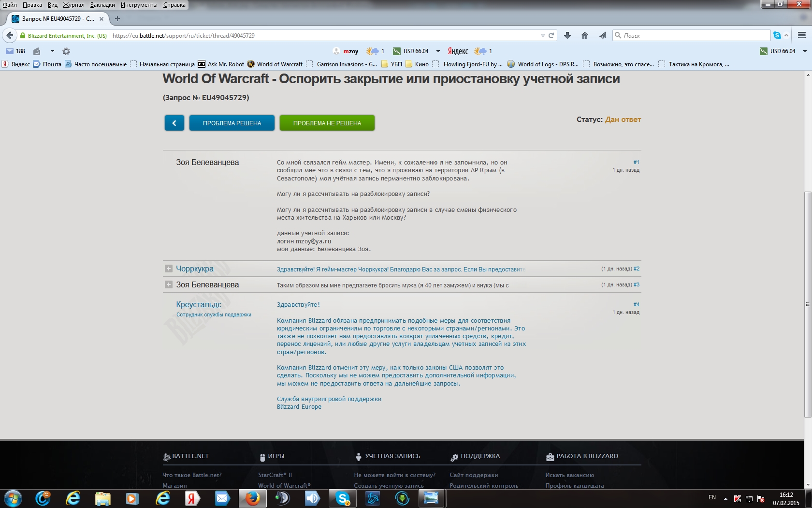Open Ask Mr. Robot bookmark

click(221, 64)
